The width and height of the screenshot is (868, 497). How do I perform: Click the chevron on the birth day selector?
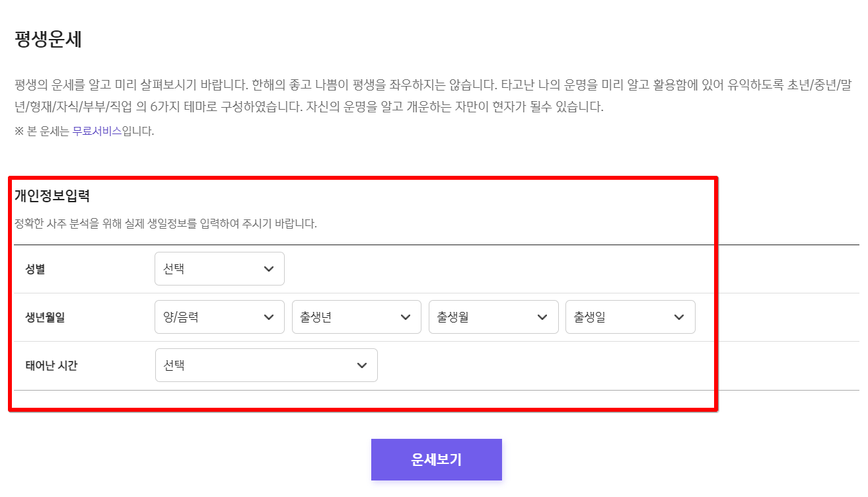click(679, 317)
